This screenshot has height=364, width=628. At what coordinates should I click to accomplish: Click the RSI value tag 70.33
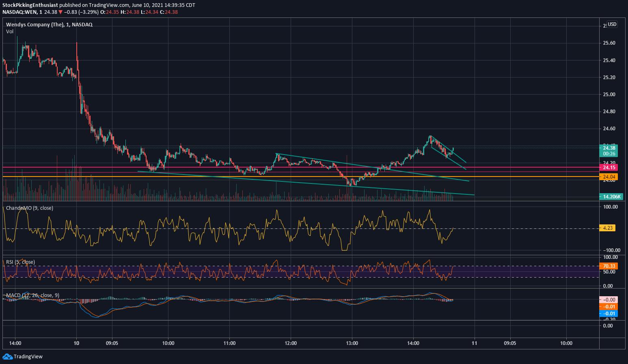(x=609, y=266)
